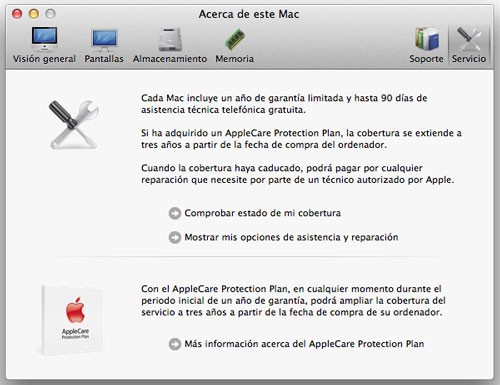Select the Servicio tools icon in toolbar
The image size is (500, 385).
[469, 39]
